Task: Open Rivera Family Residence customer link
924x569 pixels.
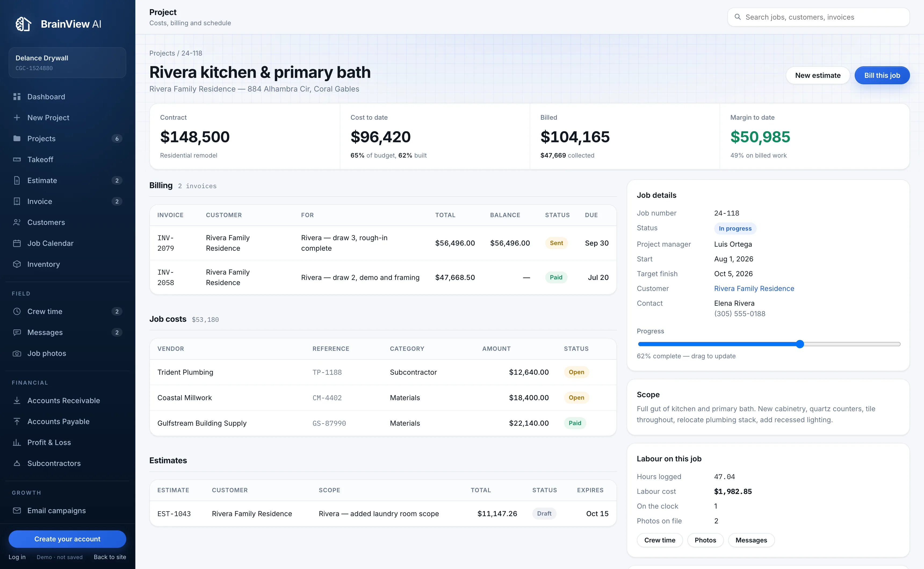Action: [754, 289]
